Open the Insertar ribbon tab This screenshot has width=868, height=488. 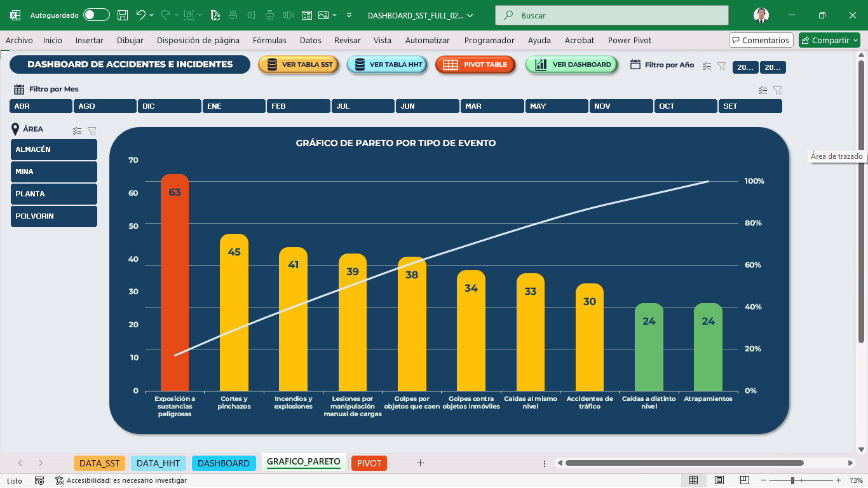click(x=90, y=40)
